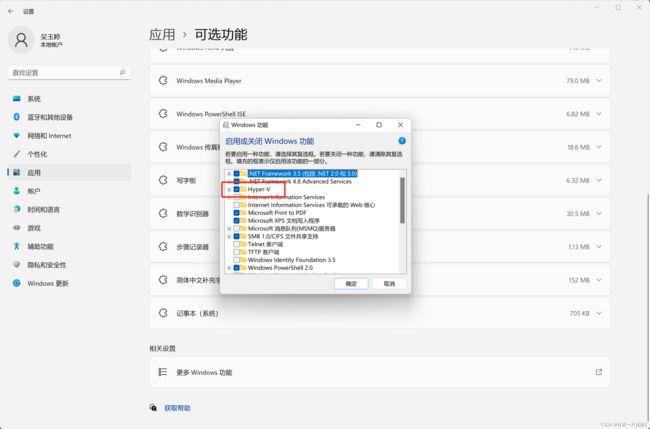Expand the 数学识别器 row chevron
This screenshot has height=429, width=650.
click(599, 213)
